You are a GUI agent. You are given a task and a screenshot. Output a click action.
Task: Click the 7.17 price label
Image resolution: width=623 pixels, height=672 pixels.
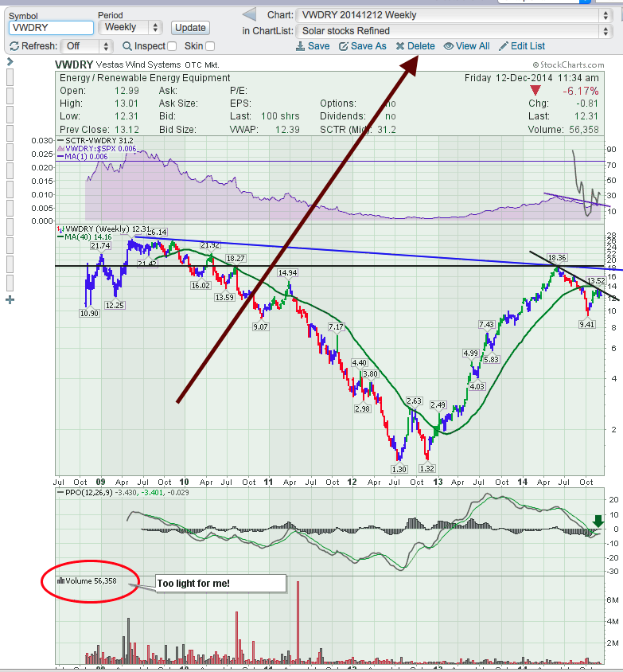click(336, 327)
